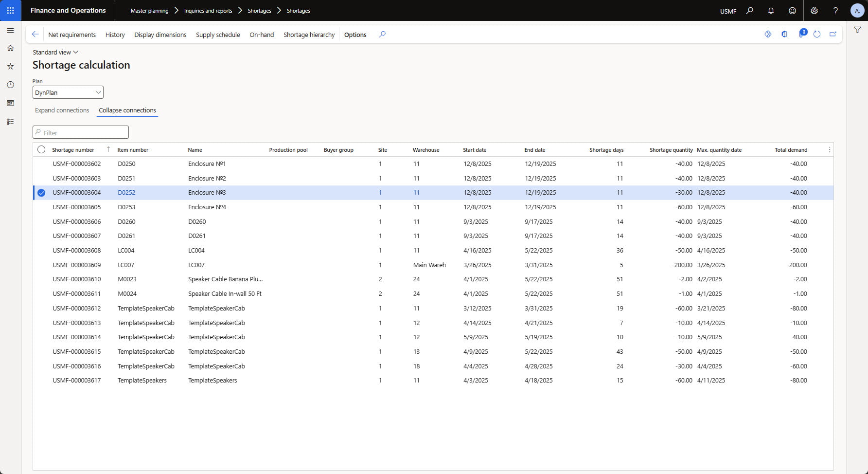
Task: Open the Plan DynPlan dropdown
Action: (68, 92)
